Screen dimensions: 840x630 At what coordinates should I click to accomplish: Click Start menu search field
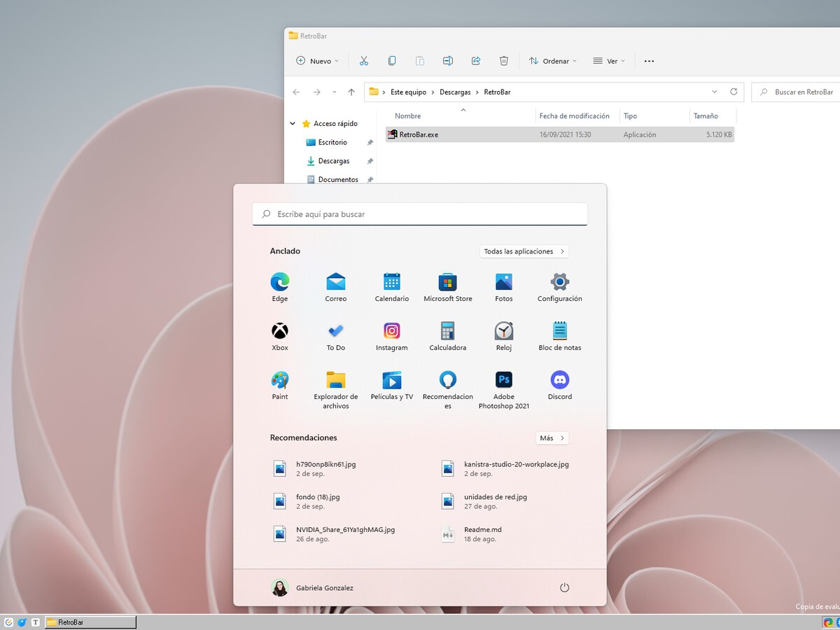[420, 214]
